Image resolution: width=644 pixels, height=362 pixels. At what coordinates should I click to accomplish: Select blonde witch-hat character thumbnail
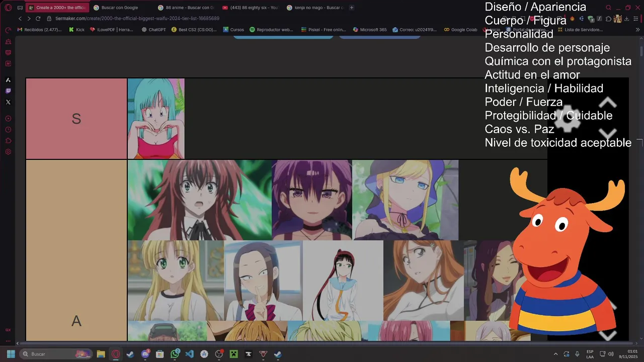pyautogui.click(x=406, y=200)
